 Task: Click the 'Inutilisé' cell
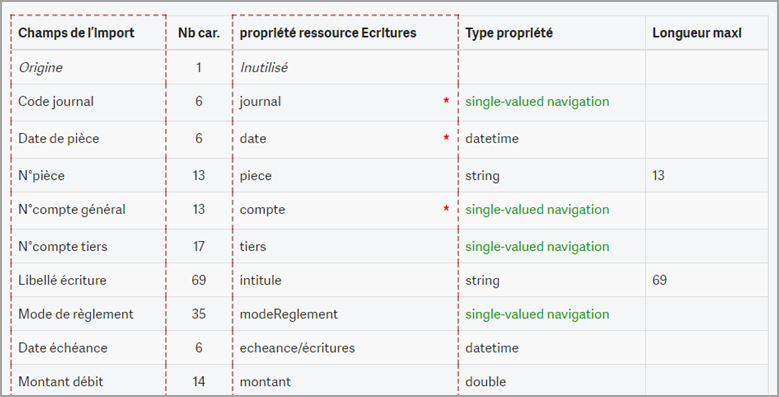(x=263, y=68)
